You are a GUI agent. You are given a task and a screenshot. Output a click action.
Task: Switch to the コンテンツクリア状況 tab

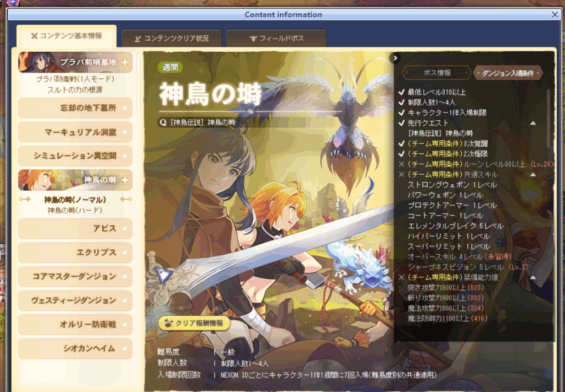(172, 39)
